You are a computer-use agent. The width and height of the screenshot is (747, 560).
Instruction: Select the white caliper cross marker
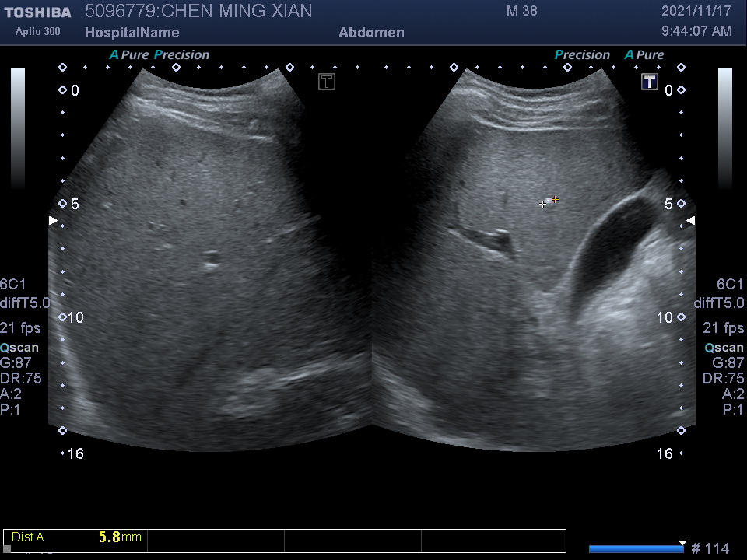point(543,204)
